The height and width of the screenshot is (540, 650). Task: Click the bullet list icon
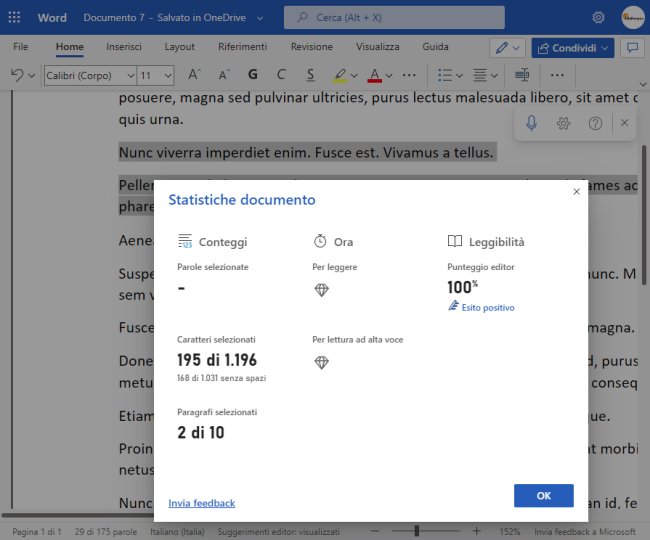tap(444, 75)
